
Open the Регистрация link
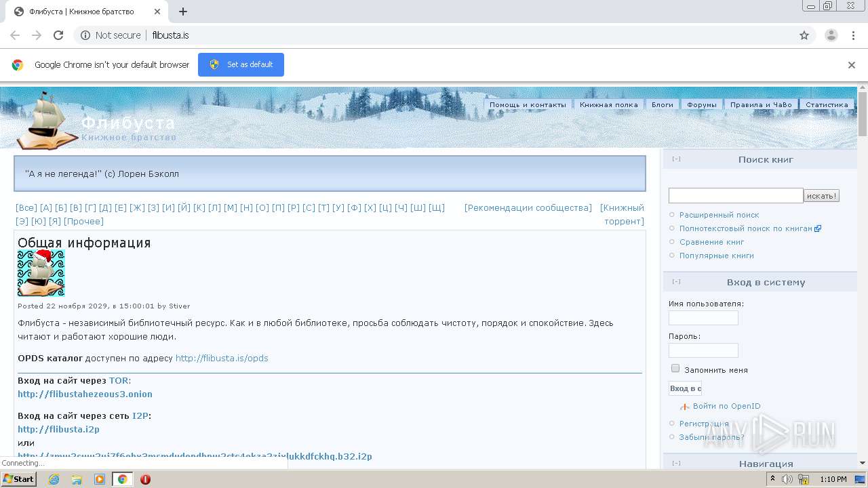tap(704, 424)
